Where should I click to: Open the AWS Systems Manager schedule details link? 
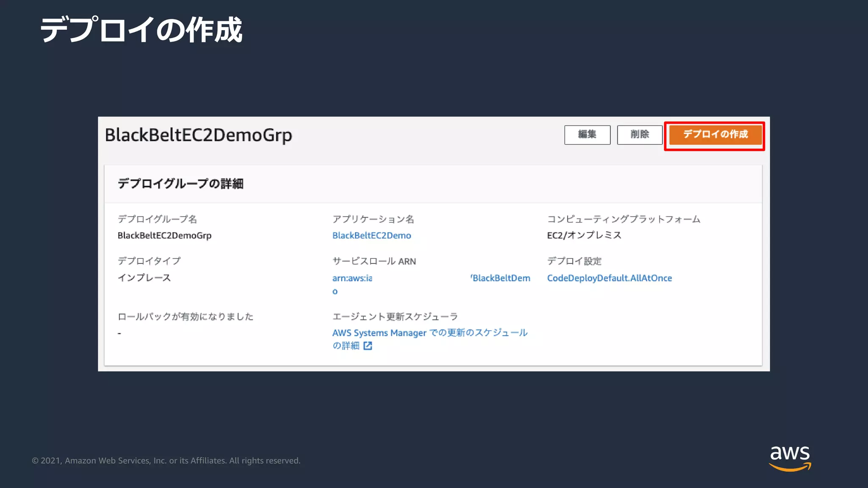pyautogui.click(x=430, y=339)
